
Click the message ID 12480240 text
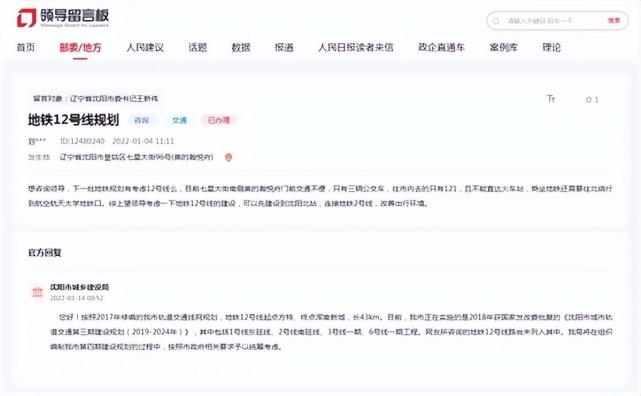[82, 141]
